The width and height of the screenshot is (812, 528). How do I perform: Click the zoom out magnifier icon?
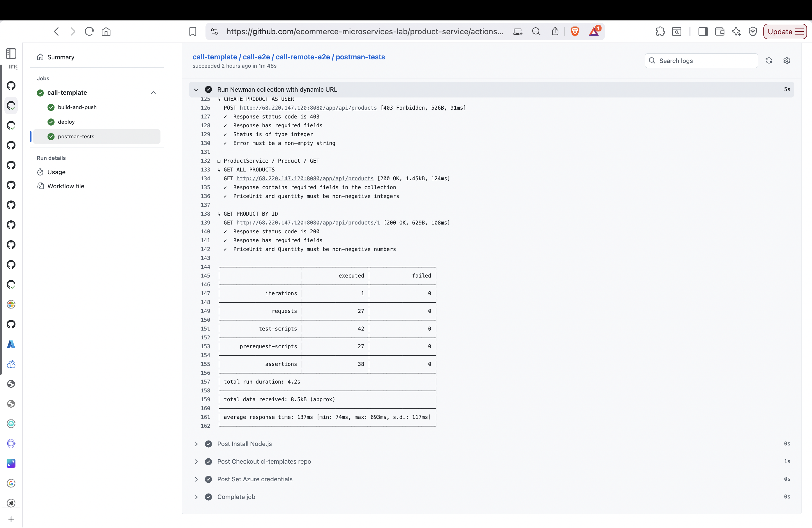coord(536,32)
